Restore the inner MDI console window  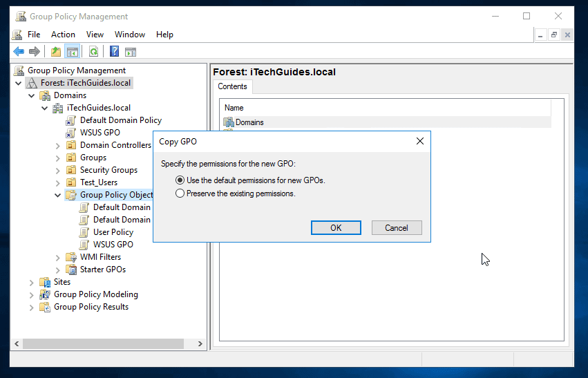tap(554, 35)
